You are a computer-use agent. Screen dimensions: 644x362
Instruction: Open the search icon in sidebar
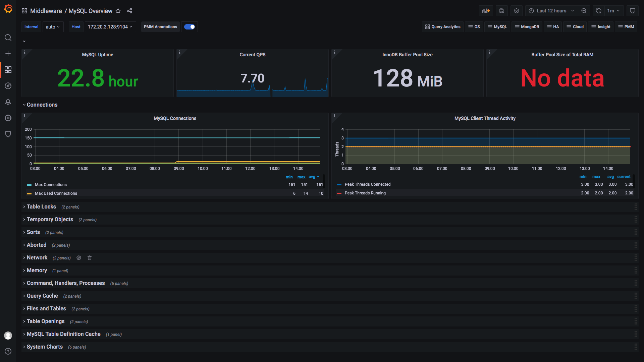pyautogui.click(x=8, y=38)
